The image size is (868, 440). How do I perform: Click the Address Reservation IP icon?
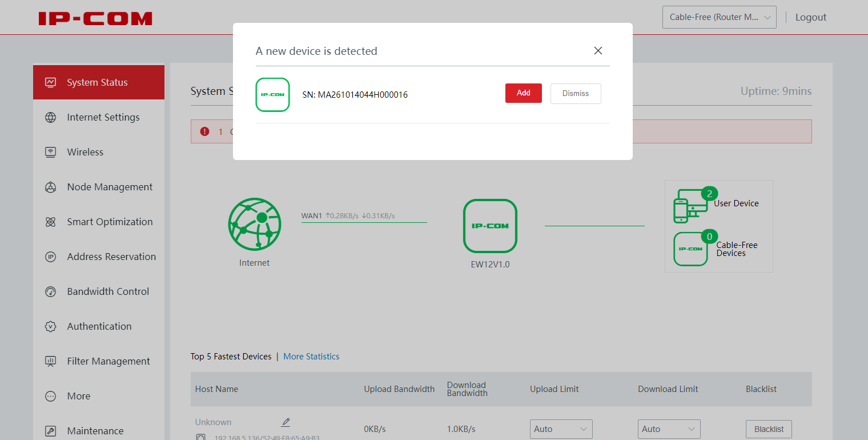50,257
